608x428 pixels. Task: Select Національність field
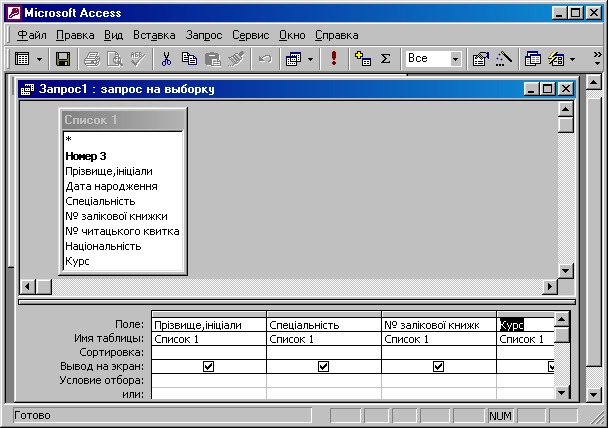tap(123, 246)
